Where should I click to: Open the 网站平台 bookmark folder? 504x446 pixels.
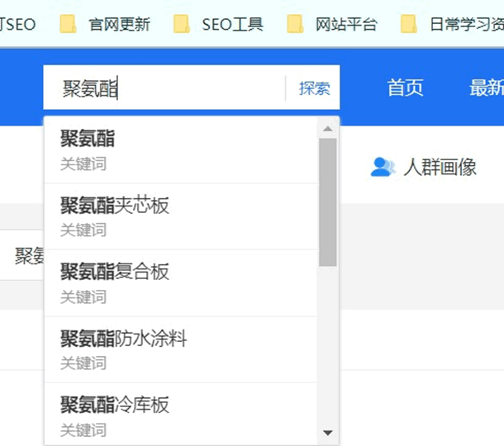point(332,24)
